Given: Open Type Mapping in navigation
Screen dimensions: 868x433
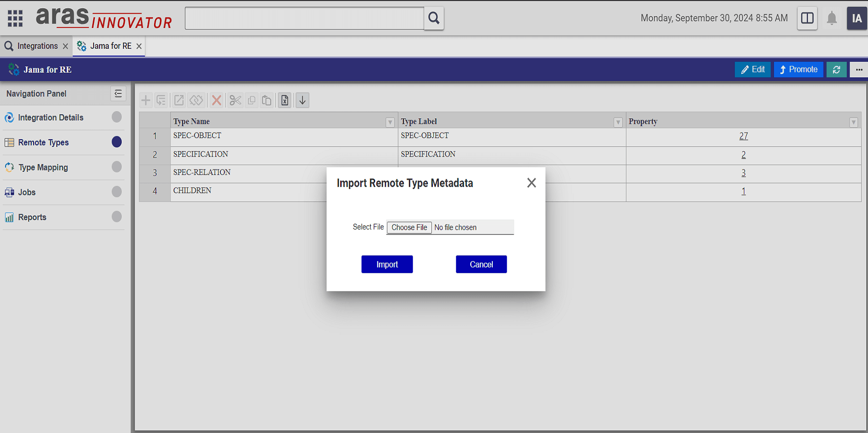Looking at the screenshot, I should coord(43,167).
